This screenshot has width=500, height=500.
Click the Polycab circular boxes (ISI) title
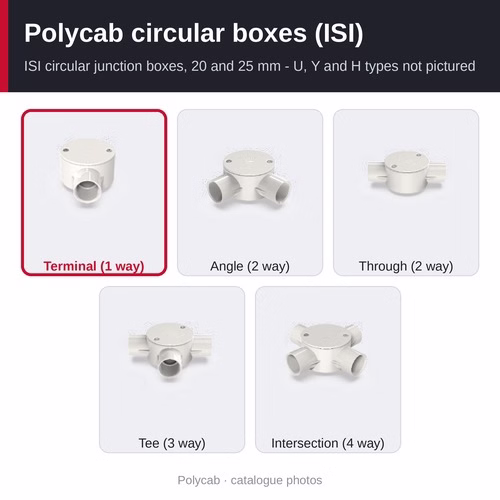194,33
